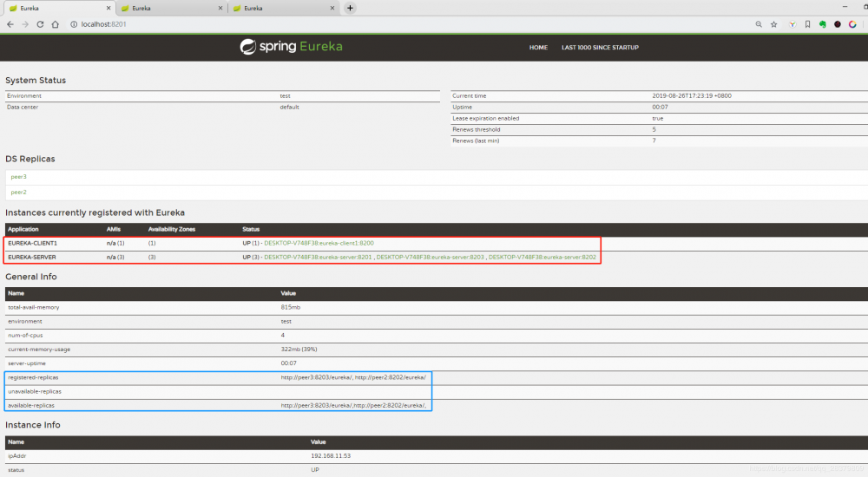Screen dimensions: 868x477
Task: Click the unavailable-replicas row label
Action: 35,391
